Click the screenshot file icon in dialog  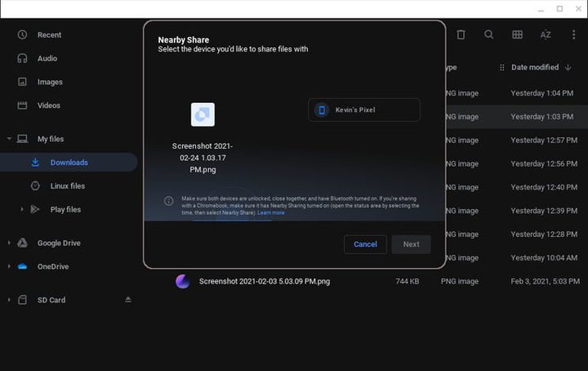coord(203,114)
